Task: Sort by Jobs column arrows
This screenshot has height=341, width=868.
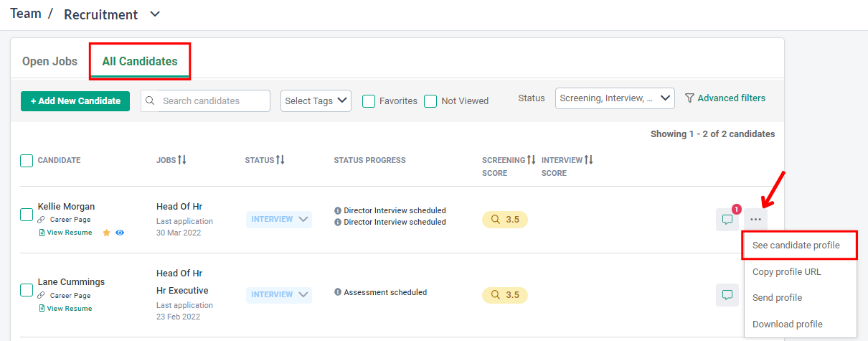Action: pos(182,160)
